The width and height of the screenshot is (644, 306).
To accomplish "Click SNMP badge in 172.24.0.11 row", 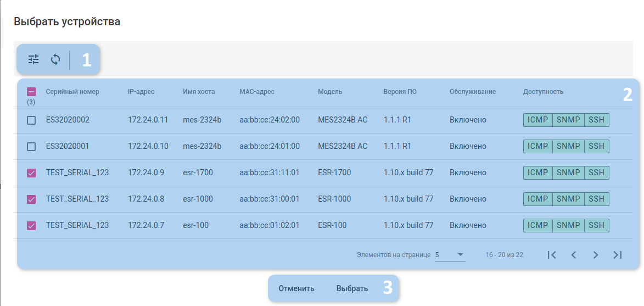I will [x=568, y=120].
